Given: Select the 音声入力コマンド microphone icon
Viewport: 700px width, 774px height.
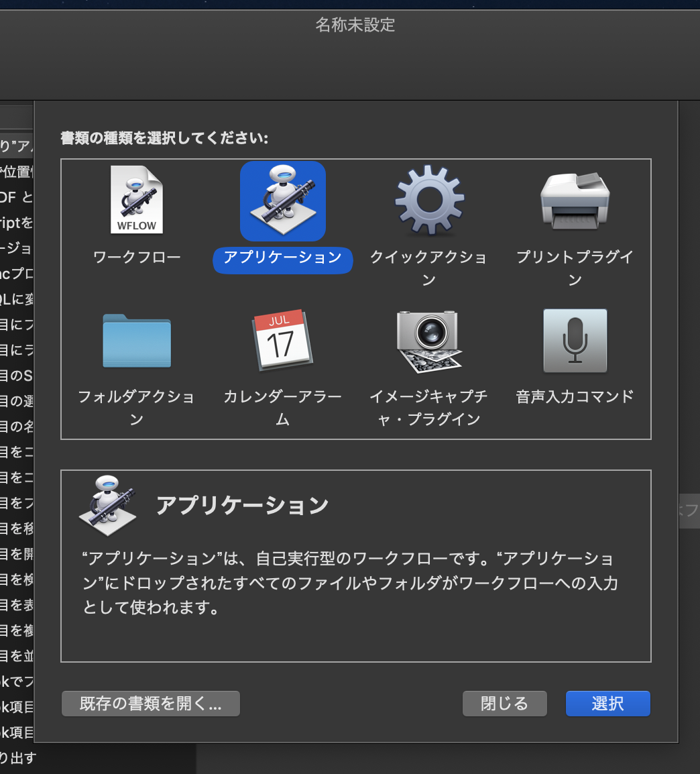Looking at the screenshot, I should [575, 341].
